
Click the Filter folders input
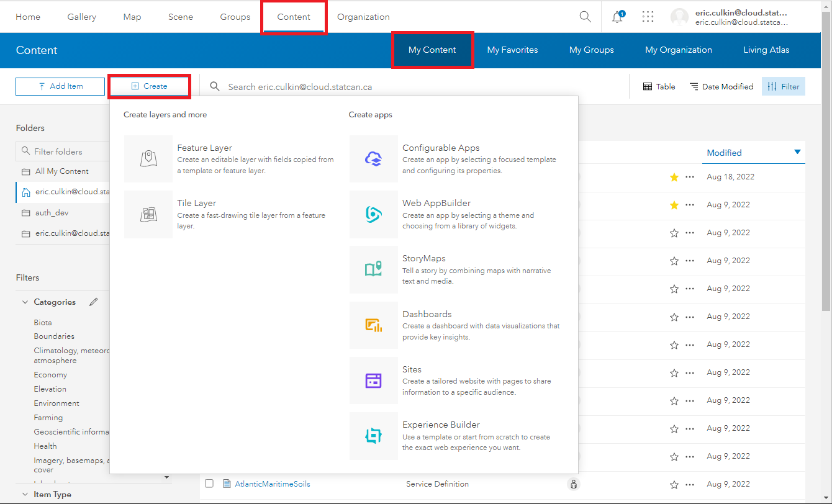[x=62, y=151]
